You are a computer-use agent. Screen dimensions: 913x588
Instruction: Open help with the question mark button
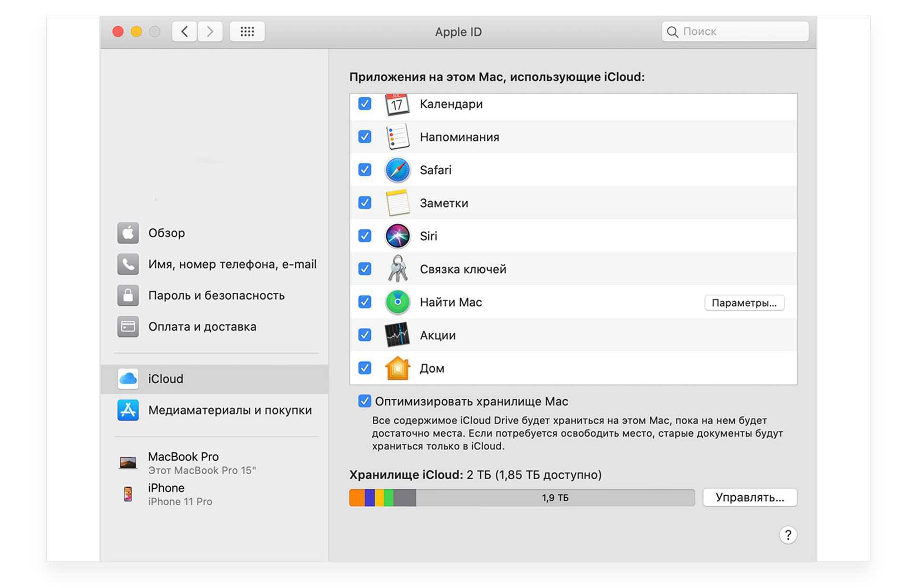[x=787, y=535]
